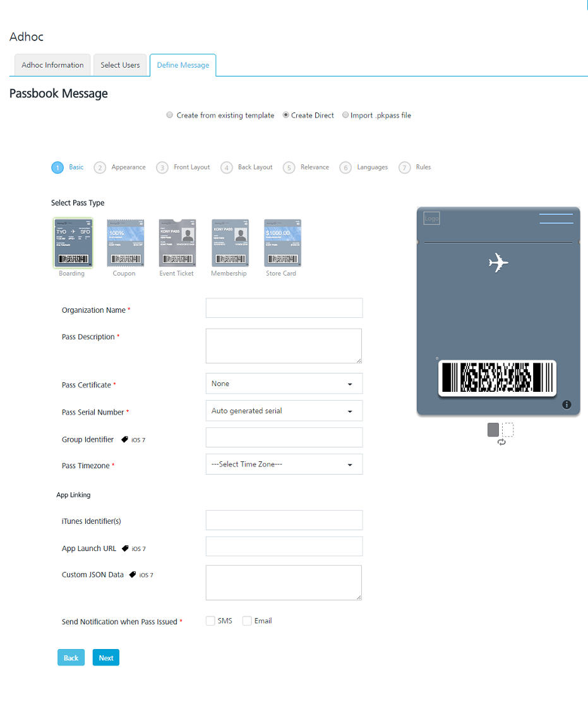Select the Import .pkpass file option
Viewport: 588px width, 704px height.
pyautogui.click(x=345, y=114)
